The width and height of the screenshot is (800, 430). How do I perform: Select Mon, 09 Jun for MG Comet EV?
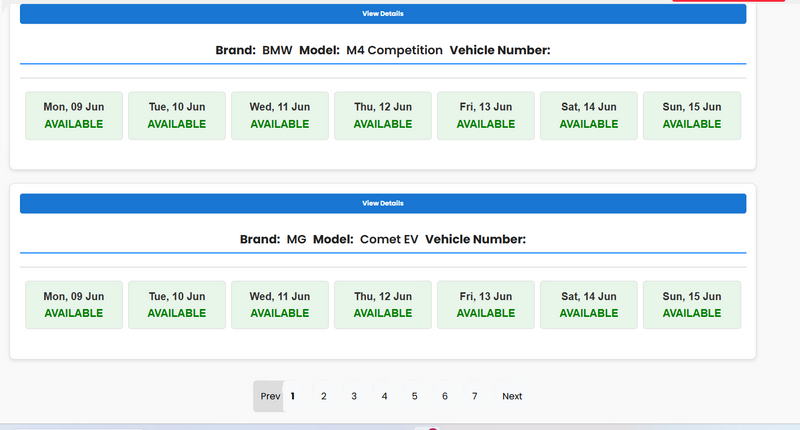coord(74,305)
